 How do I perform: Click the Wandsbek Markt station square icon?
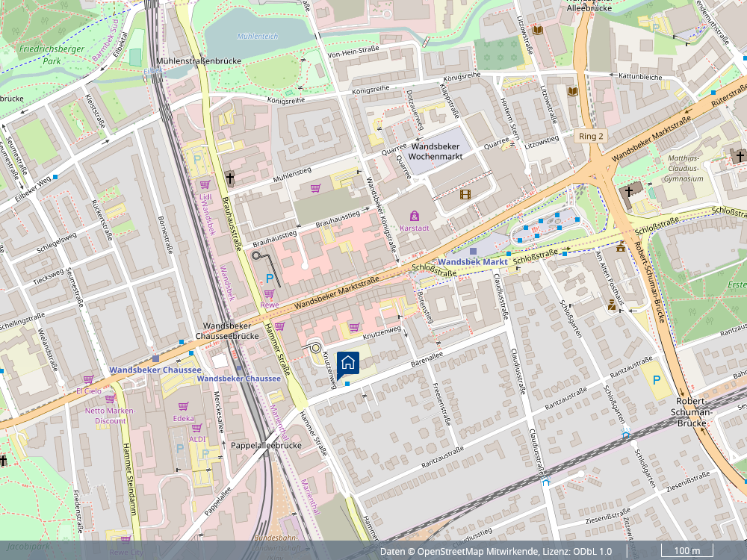[x=473, y=252]
